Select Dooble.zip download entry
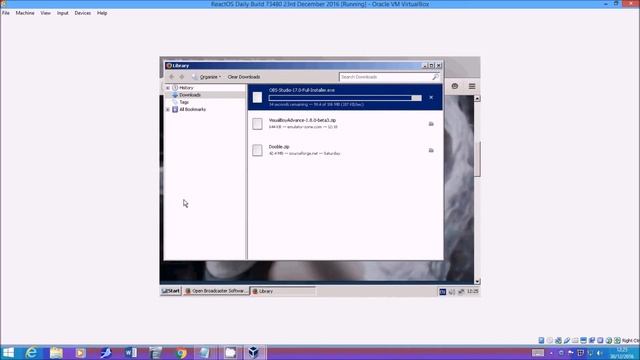Image resolution: width=640 pixels, height=360 pixels. (x=345, y=150)
